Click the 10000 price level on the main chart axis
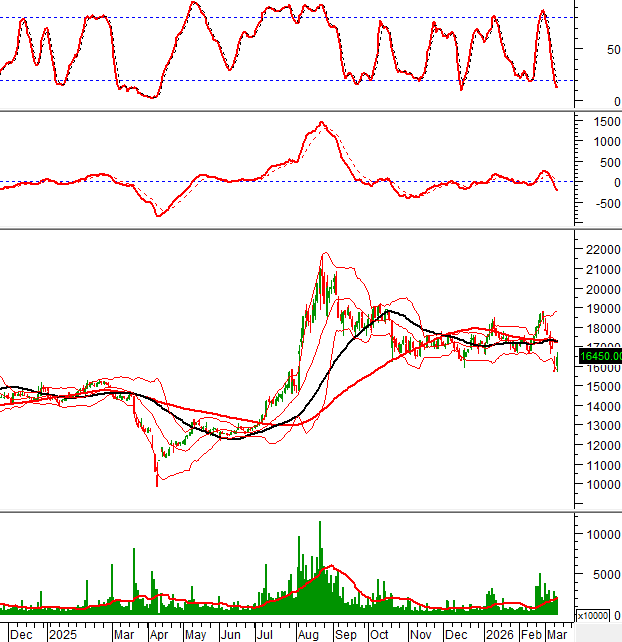 coord(598,485)
